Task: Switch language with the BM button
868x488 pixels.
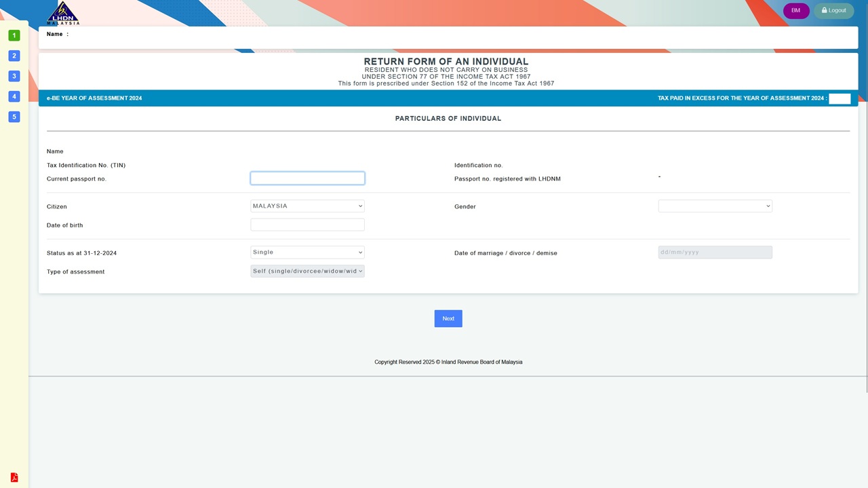Action: [795, 11]
